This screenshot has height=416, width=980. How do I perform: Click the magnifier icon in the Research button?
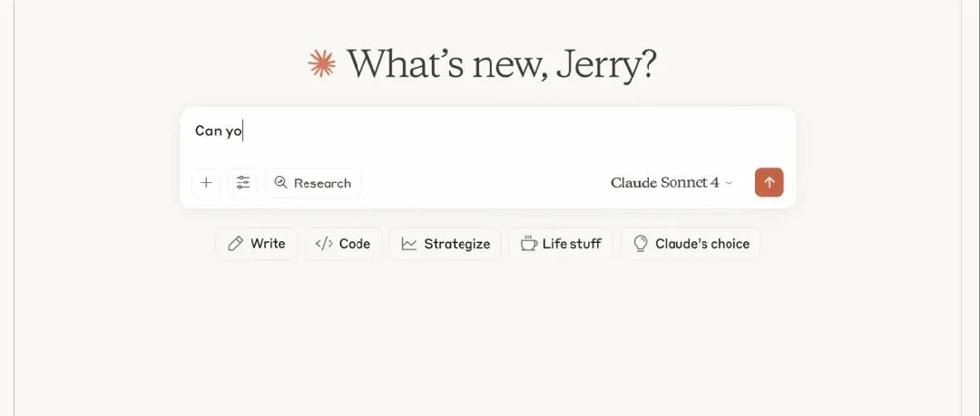[281, 182]
